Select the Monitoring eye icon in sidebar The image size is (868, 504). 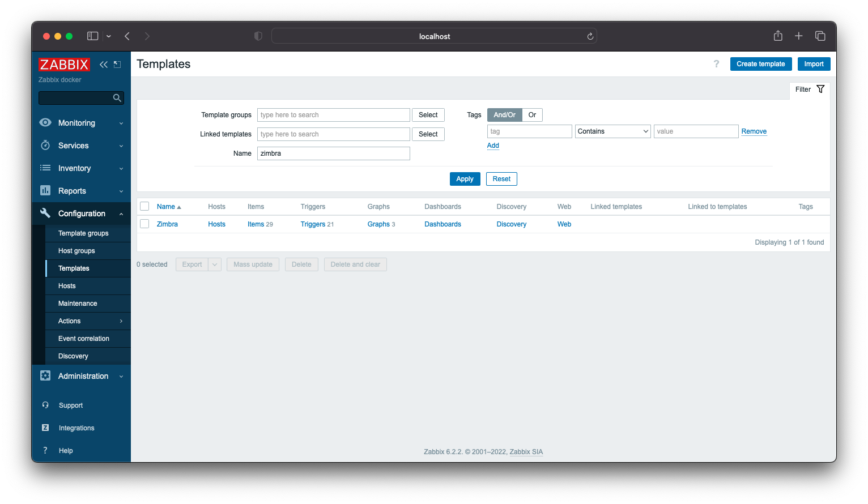[45, 122]
